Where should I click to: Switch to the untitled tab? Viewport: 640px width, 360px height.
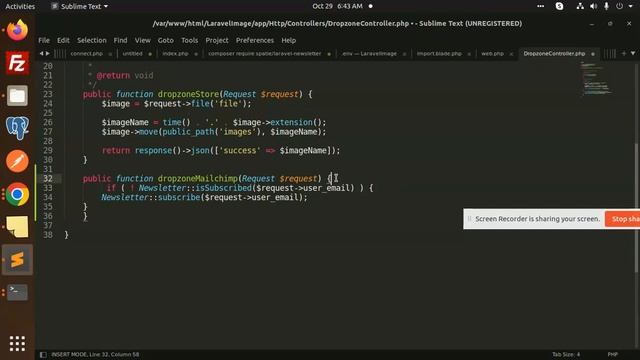(133, 53)
